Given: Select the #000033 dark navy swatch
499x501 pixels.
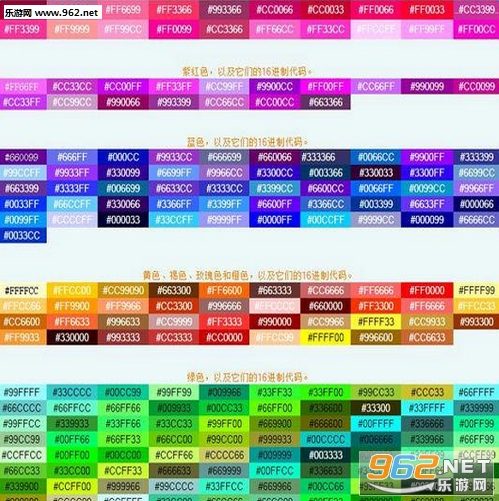Looking at the screenshot, I should (x=123, y=220).
